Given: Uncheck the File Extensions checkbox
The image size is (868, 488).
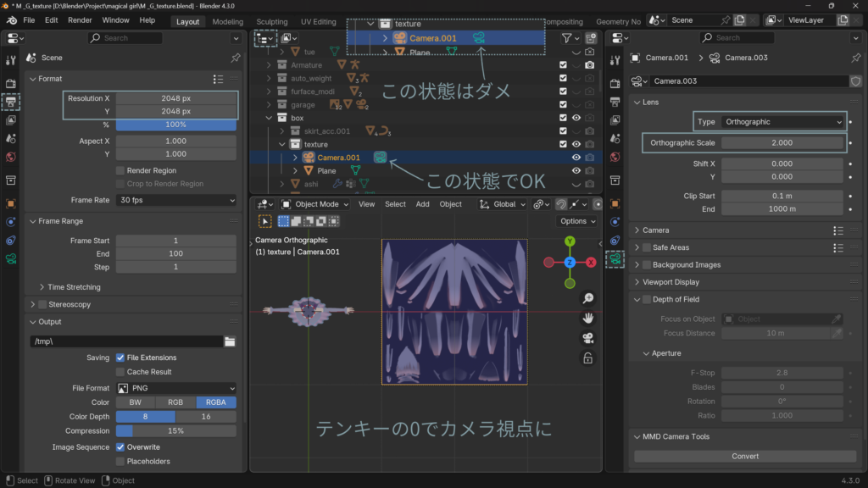Looking at the screenshot, I should point(120,358).
